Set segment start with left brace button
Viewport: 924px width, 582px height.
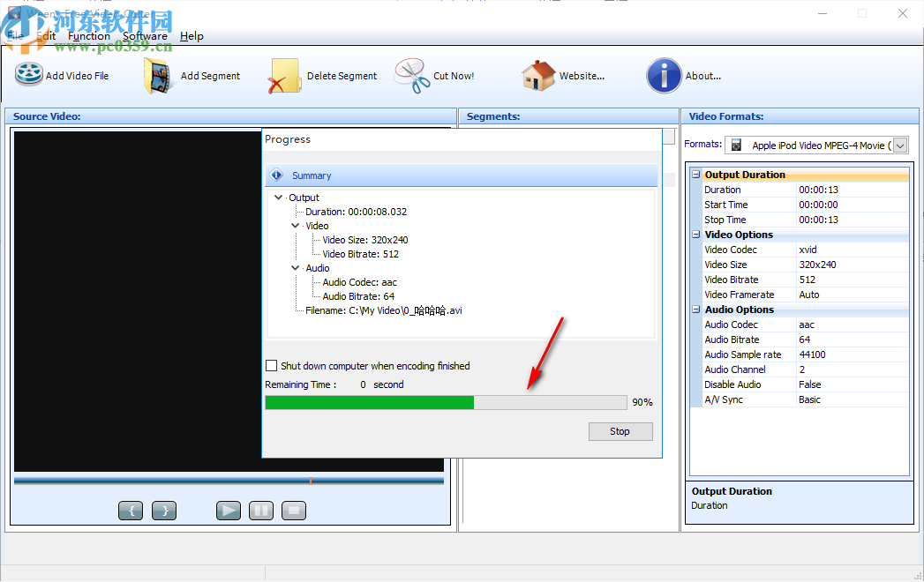tap(131, 511)
